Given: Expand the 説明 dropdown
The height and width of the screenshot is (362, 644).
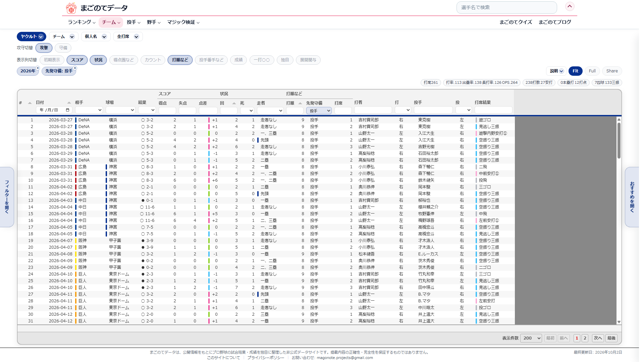Looking at the screenshot, I should (556, 71).
